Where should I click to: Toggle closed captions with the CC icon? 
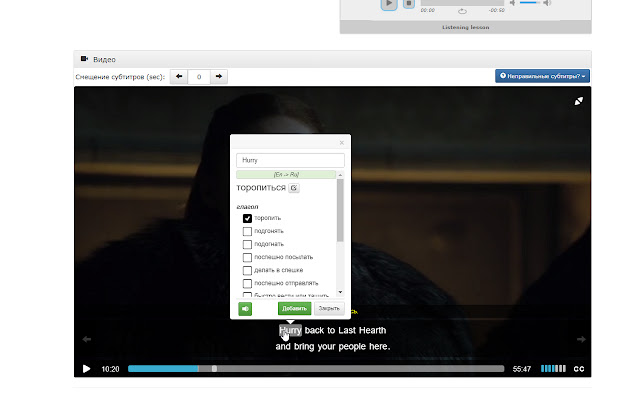[x=577, y=369]
